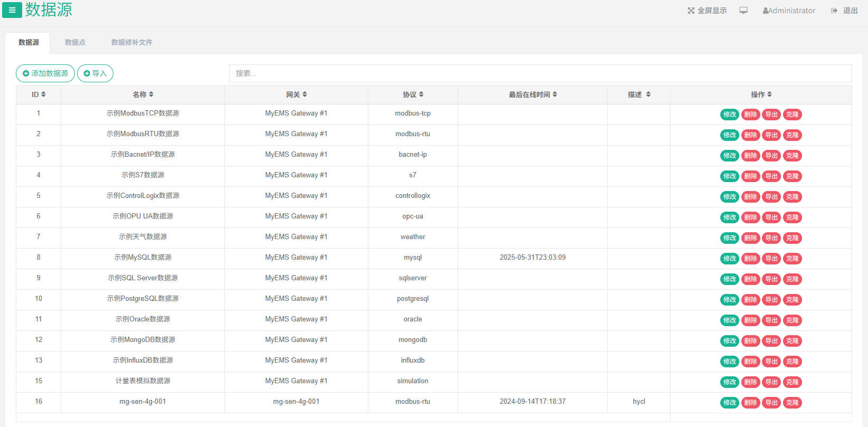Click the logout (退出) icon
Image resolution: width=868 pixels, height=427 pixels.
834,11
